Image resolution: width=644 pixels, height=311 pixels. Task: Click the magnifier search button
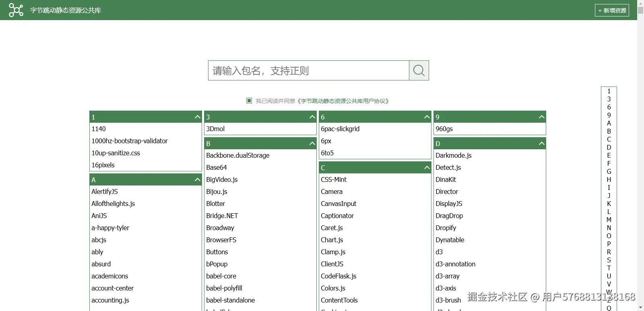(419, 70)
